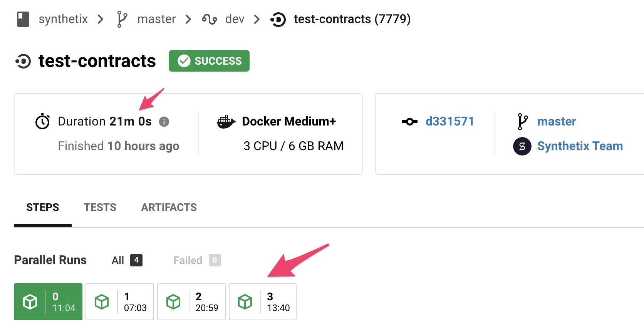Switch to the TESTS tab

tap(100, 208)
